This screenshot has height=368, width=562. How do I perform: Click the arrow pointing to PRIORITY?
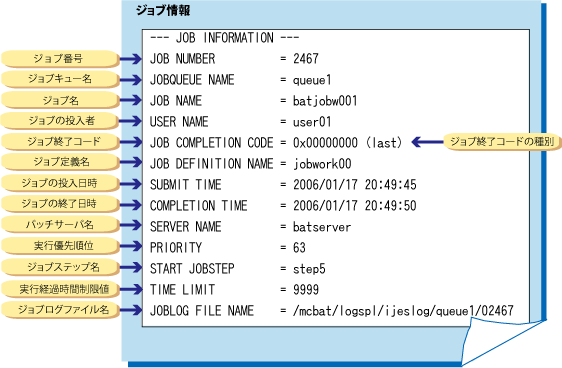click(x=131, y=246)
